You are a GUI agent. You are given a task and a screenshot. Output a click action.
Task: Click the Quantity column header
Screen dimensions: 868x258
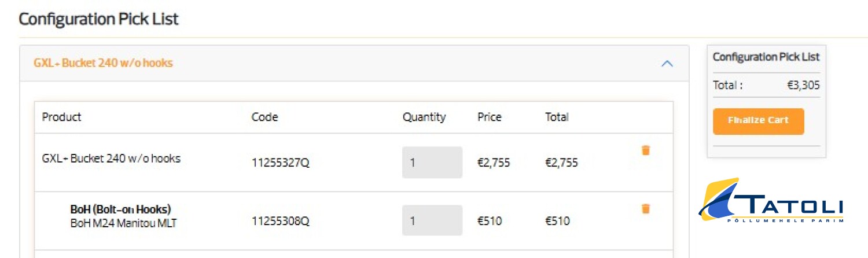[x=424, y=117]
